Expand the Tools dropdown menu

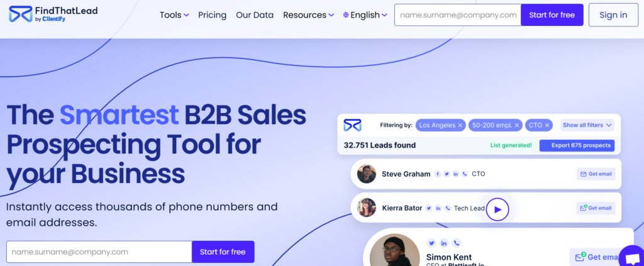(174, 15)
